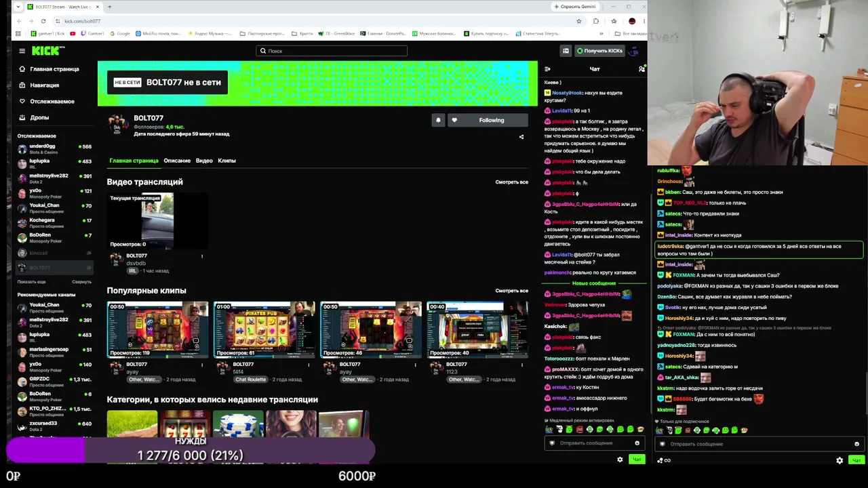Click the notification bell for BOLT077
The width and height of the screenshot is (868, 488).
click(438, 120)
